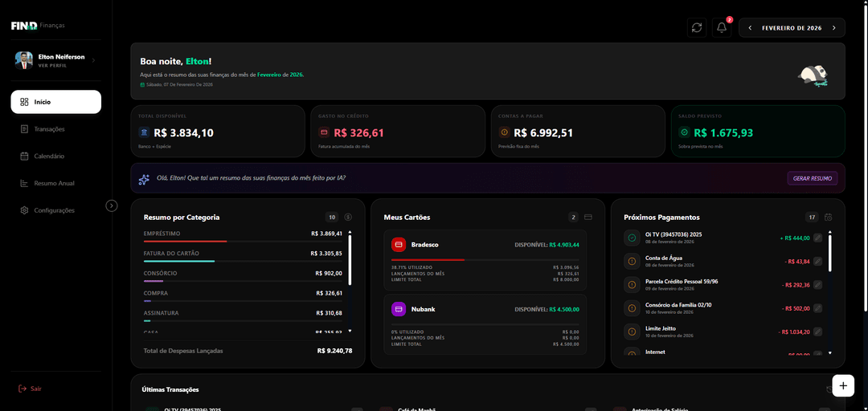Edit the Consórcio da Família 02/10 payment
This screenshot has height=411, width=868.
point(817,308)
